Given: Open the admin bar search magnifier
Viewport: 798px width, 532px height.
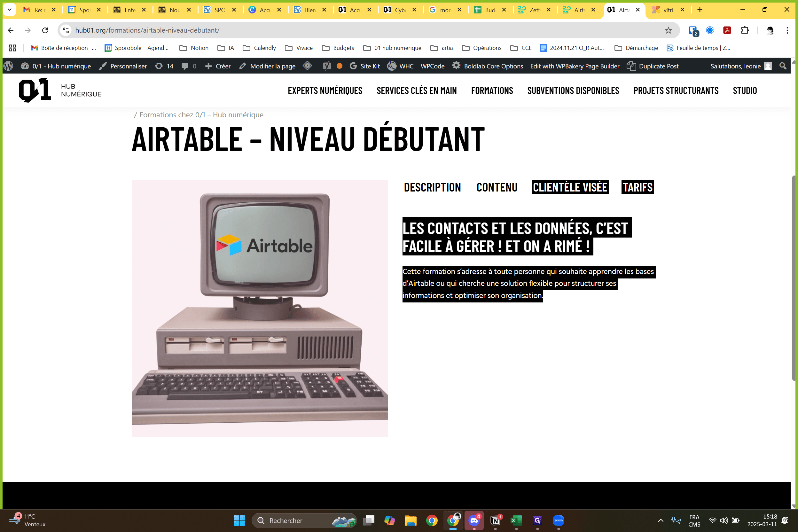Looking at the screenshot, I should click(783, 66).
